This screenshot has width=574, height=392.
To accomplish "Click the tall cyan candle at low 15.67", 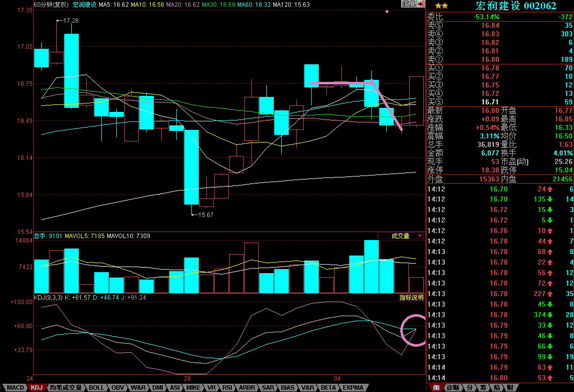I will pos(191,167).
